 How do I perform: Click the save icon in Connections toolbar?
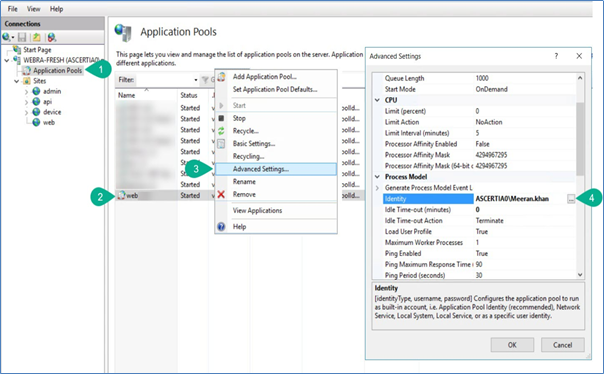click(x=22, y=37)
